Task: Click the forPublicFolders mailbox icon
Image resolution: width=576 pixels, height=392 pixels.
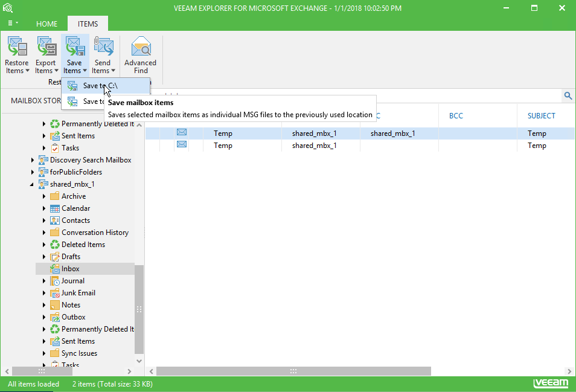Action: pyautogui.click(x=43, y=172)
